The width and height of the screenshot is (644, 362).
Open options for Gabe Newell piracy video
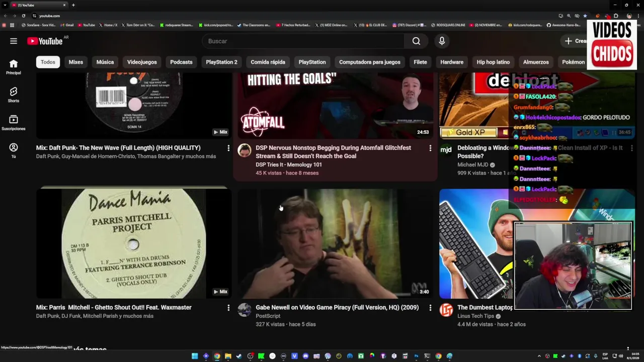[430, 308]
